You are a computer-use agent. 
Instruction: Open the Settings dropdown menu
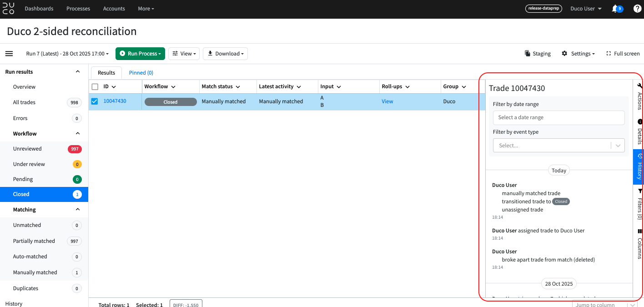[x=578, y=54]
